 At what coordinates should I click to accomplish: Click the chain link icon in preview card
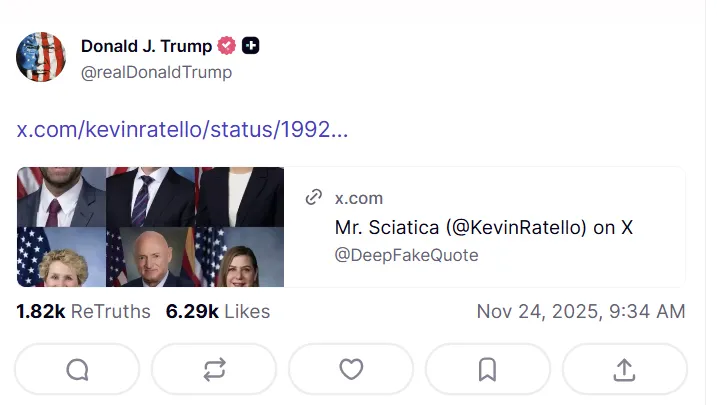pos(314,198)
